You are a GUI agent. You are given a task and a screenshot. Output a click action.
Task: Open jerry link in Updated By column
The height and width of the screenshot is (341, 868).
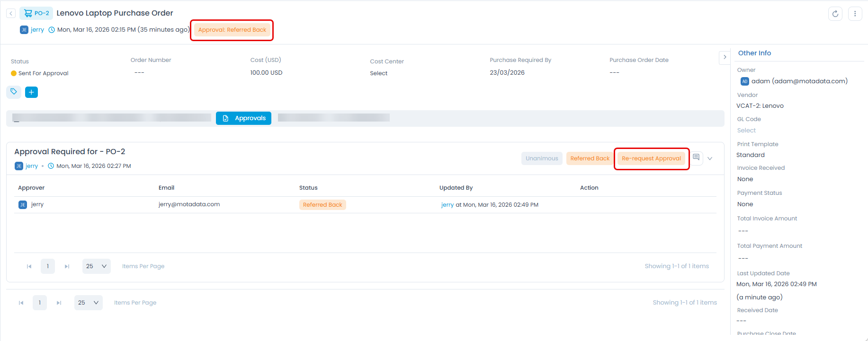(x=447, y=205)
